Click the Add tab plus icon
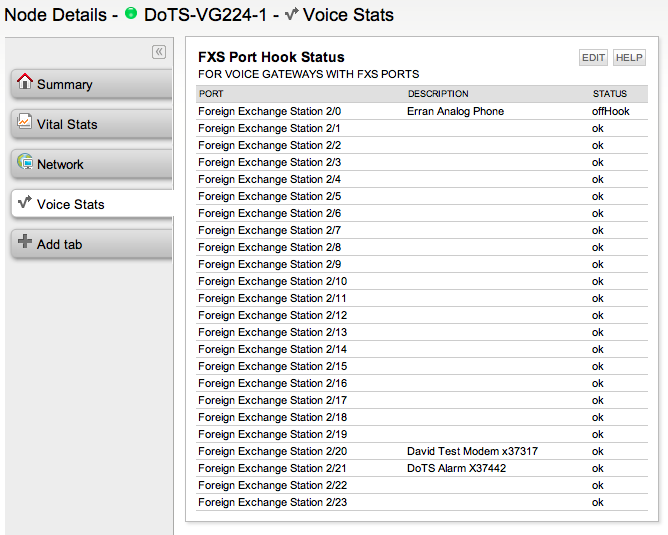This screenshot has width=668, height=535. tap(25, 243)
